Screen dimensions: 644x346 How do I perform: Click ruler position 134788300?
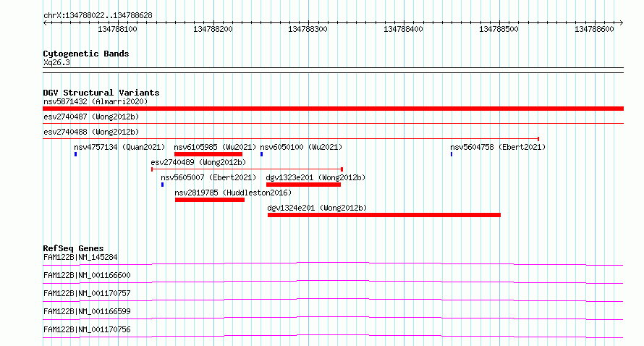(x=308, y=29)
